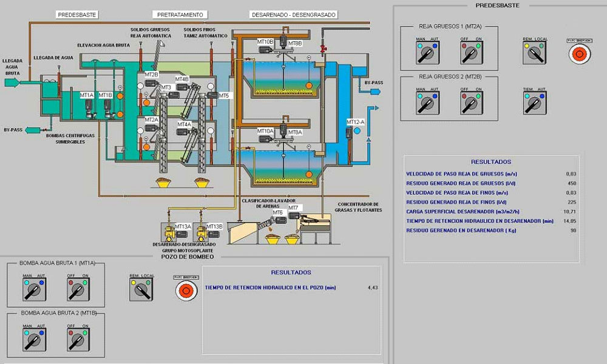Select the DESARENADO - DESENGRASADO header
The image size is (607, 364).
(x=294, y=14)
